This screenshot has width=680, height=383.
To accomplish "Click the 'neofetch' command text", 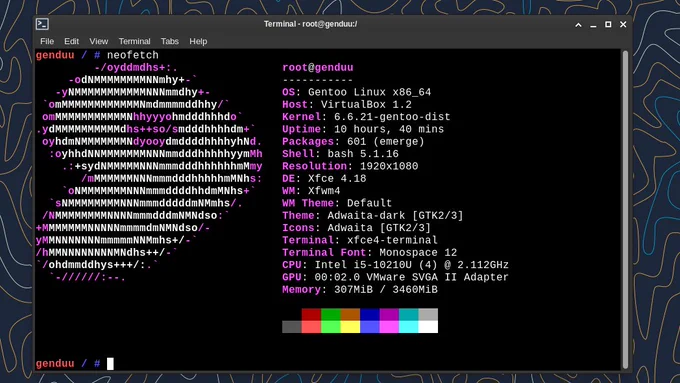I will point(133,55).
